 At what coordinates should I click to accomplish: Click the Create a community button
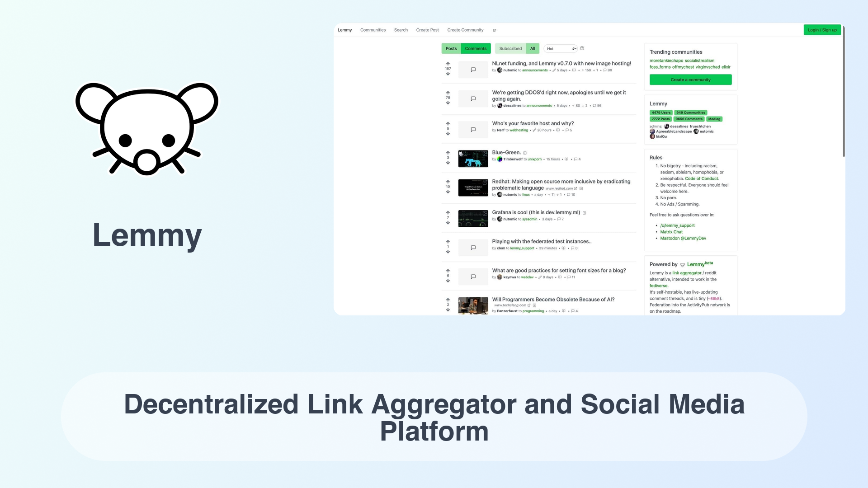tap(690, 79)
